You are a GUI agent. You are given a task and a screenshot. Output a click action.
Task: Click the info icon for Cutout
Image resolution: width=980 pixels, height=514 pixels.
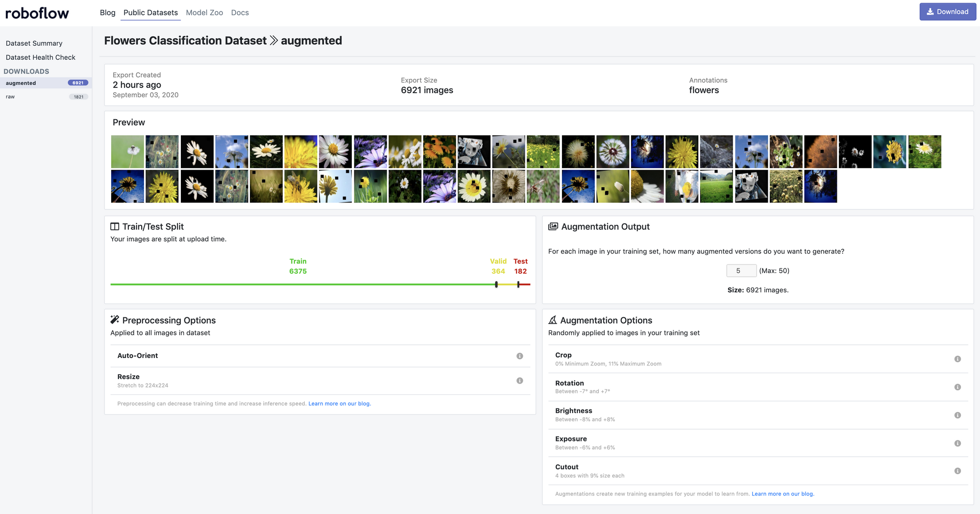[x=957, y=471]
